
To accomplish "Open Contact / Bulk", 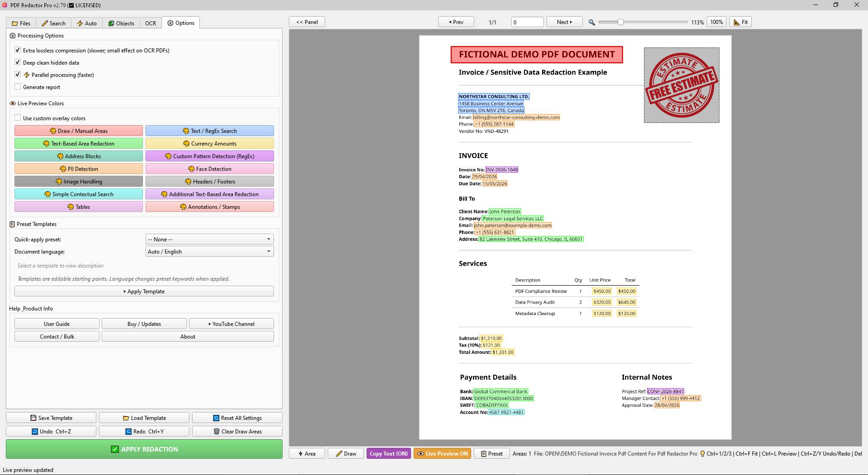I will click(x=57, y=337).
